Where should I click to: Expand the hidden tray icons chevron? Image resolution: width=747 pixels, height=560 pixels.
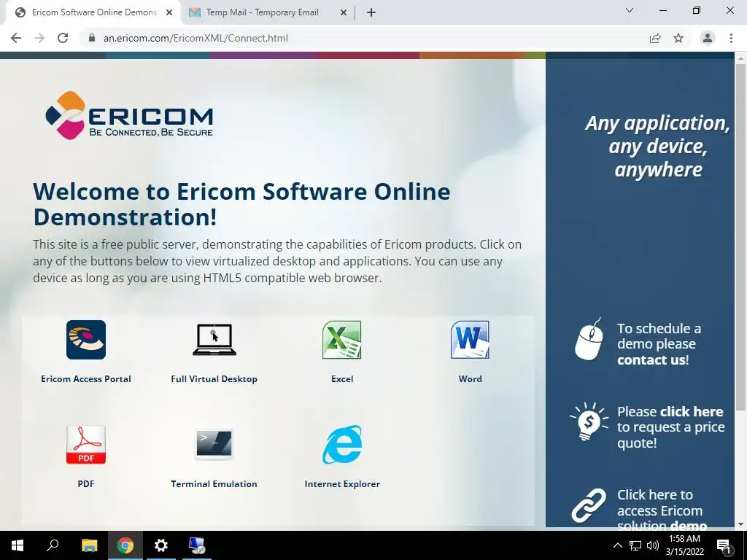click(617, 545)
